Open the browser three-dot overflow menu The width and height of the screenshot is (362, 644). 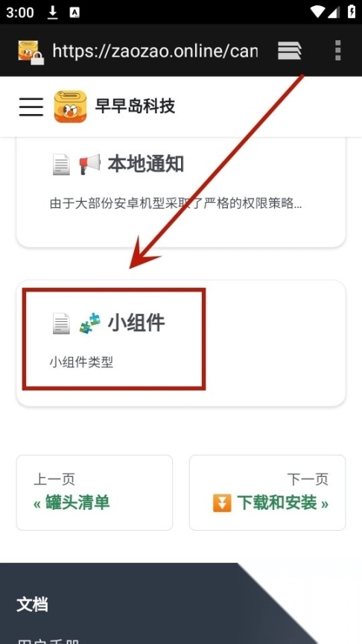337,51
